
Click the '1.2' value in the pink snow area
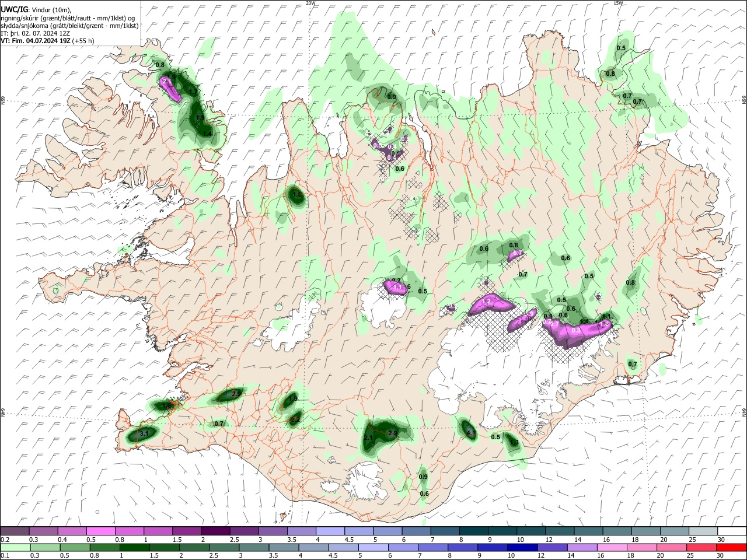click(x=488, y=302)
